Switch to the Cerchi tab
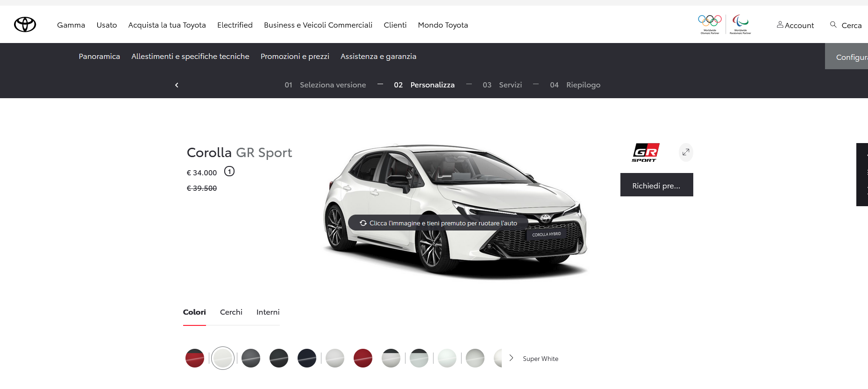 tap(231, 312)
